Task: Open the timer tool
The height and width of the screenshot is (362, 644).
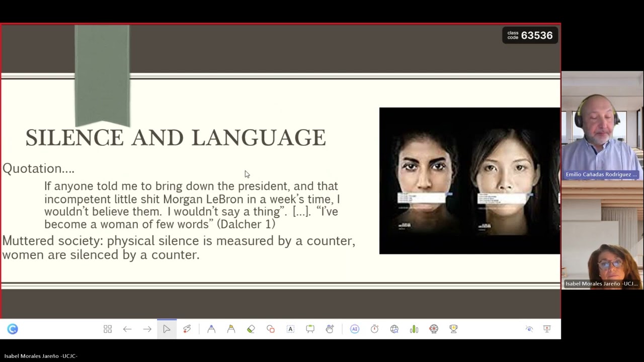Action: point(374,329)
